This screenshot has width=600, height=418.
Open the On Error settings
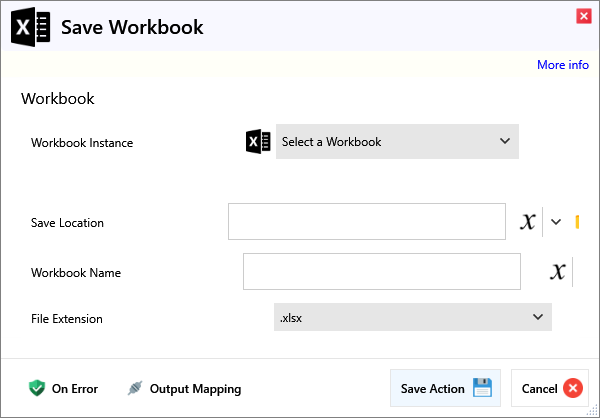pos(74,389)
